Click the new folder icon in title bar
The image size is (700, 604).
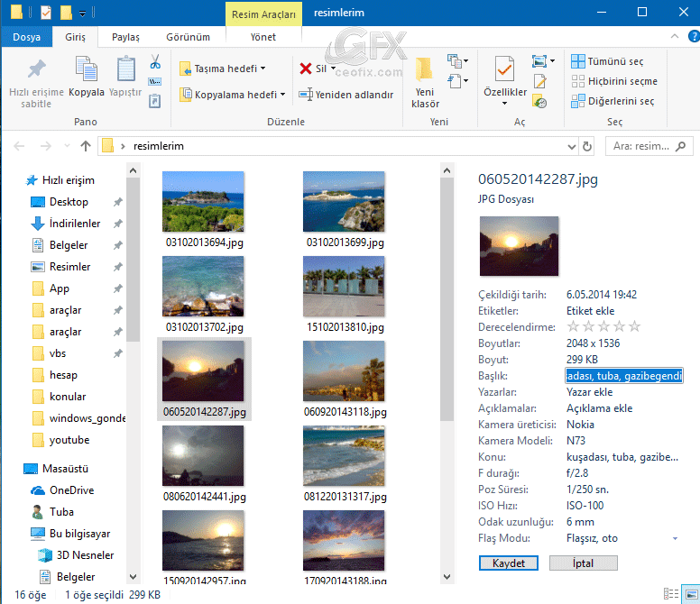point(66,13)
